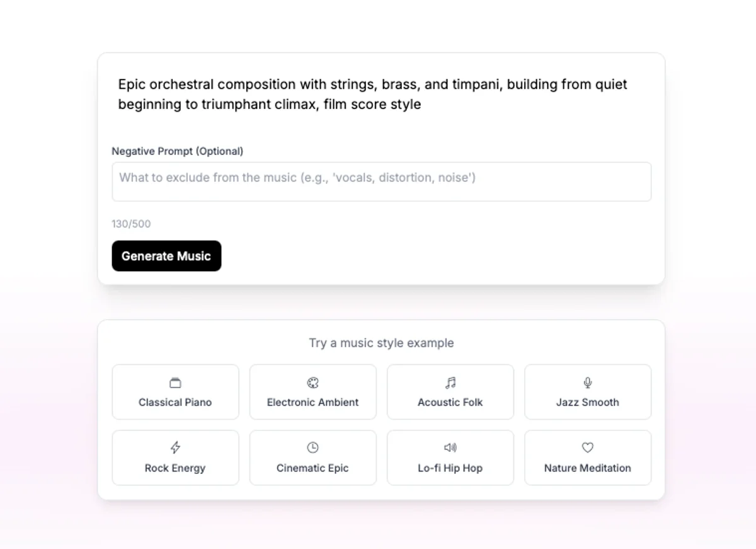Click into the orchestral composition prompt text
This screenshot has width=756, height=549.
pos(372,94)
